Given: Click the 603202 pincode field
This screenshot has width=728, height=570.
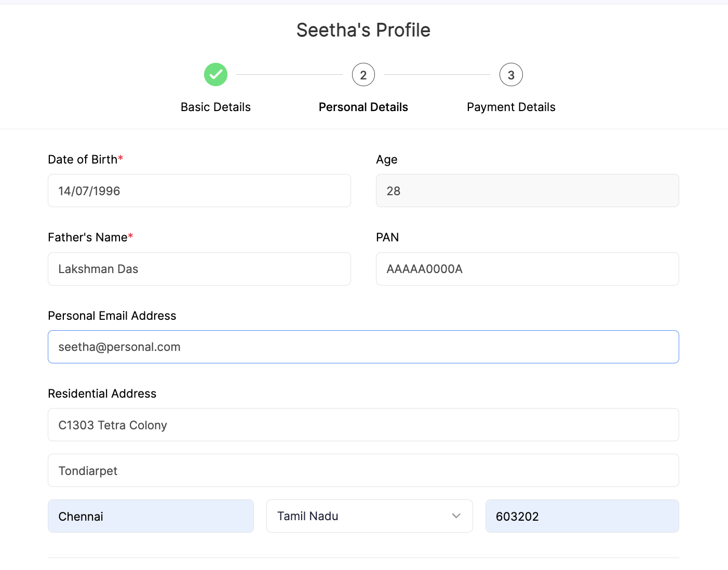Looking at the screenshot, I should 582,516.
